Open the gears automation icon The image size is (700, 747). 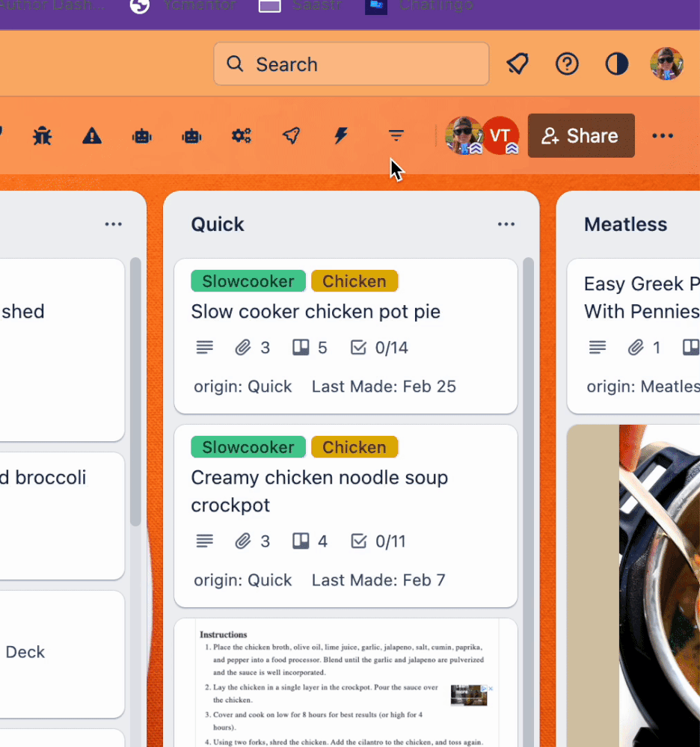(241, 136)
